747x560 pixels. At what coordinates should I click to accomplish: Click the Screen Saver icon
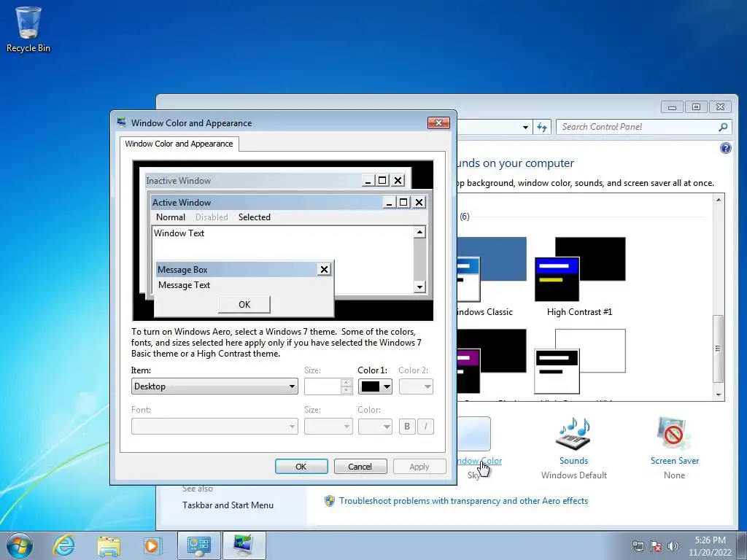click(x=674, y=433)
